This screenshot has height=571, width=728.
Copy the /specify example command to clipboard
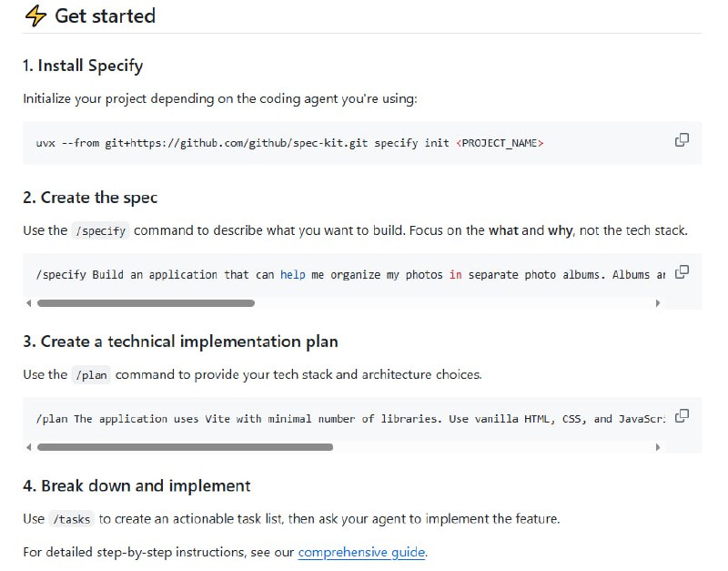click(682, 271)
